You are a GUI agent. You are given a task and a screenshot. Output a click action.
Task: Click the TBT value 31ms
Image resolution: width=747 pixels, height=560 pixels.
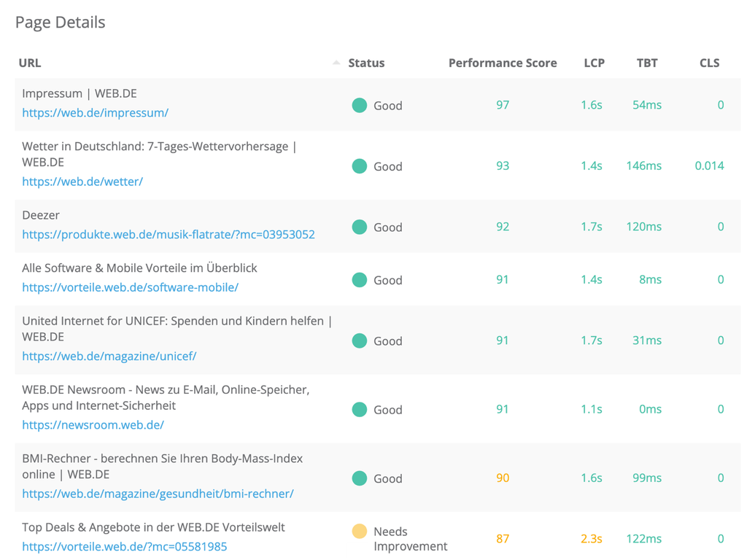point(647,341)
